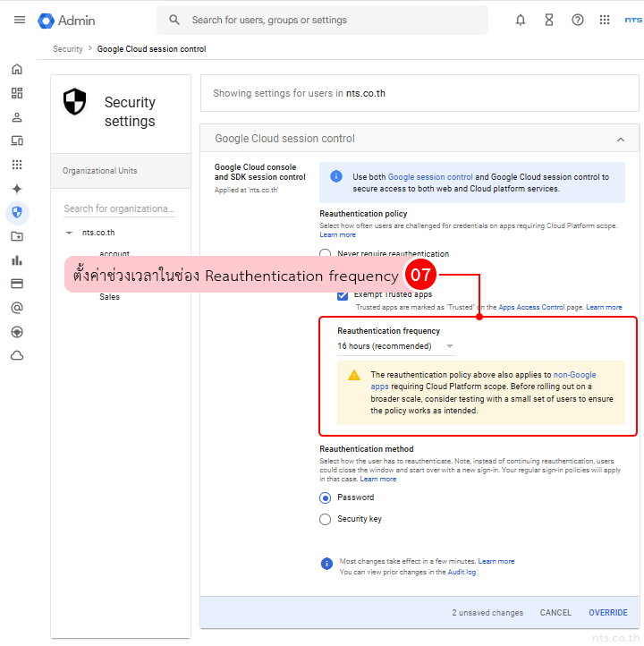Select the nts.co.th organizational unit

click(98, 233)
